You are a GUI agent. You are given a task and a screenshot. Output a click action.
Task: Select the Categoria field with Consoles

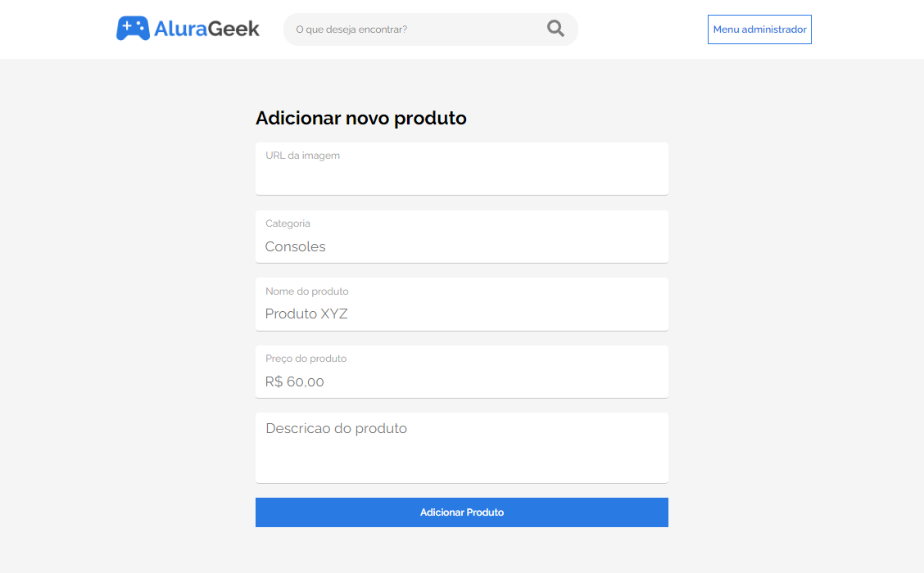[461, 236]
